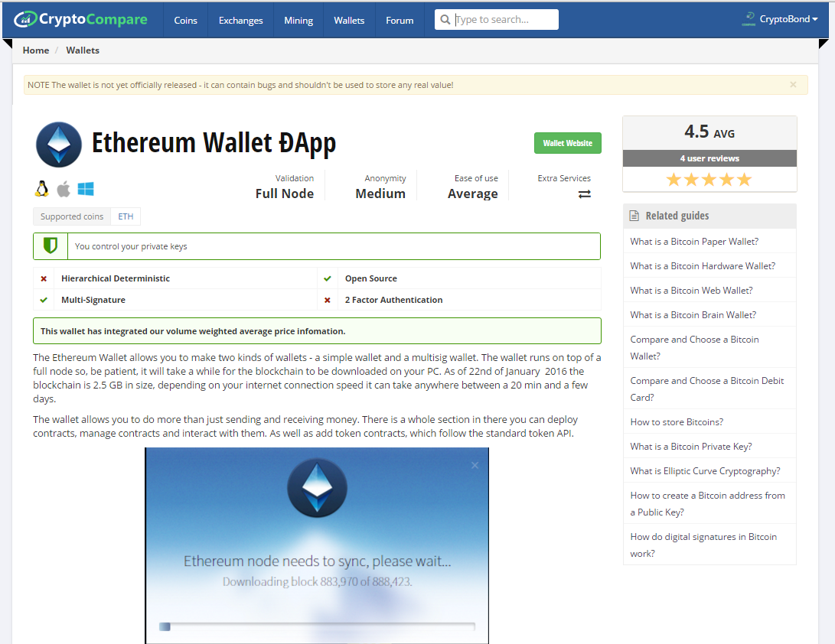This screenshot has width=835, height=644.
Task: Open 'How to create a Bitcoin address' guide
Action: pyautogui.click(x=707, y=503)
